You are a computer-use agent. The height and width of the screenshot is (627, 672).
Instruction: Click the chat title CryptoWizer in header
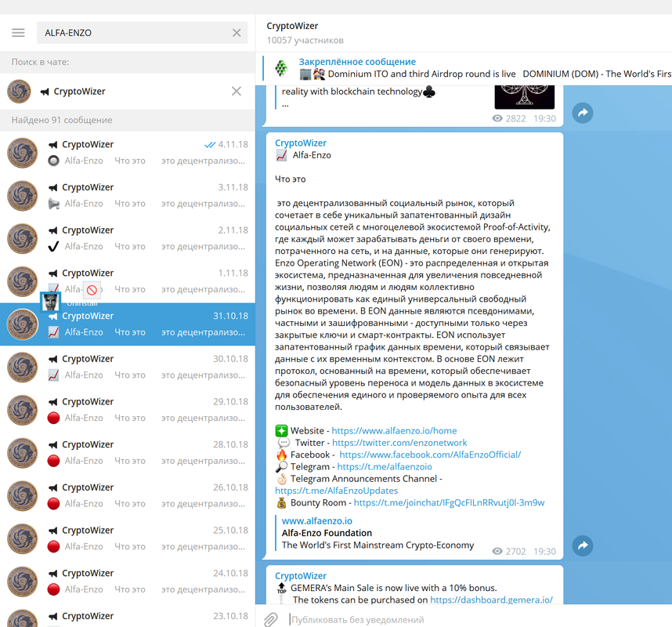292,26
